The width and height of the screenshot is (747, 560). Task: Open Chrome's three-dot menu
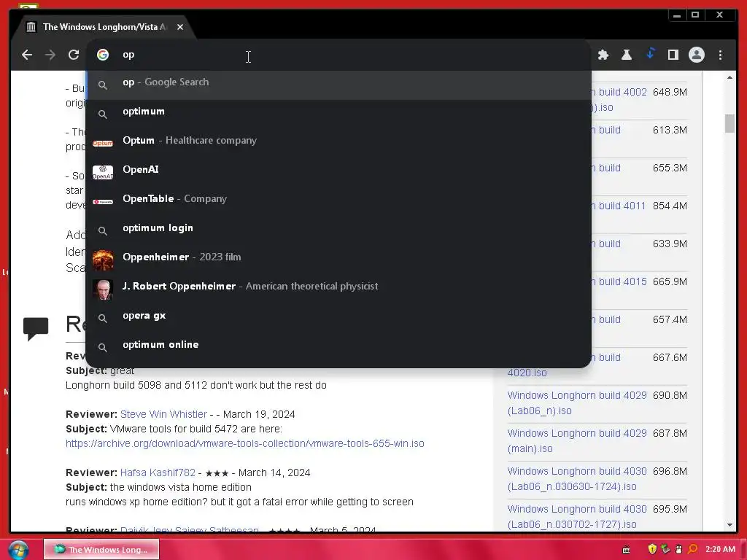720,55
